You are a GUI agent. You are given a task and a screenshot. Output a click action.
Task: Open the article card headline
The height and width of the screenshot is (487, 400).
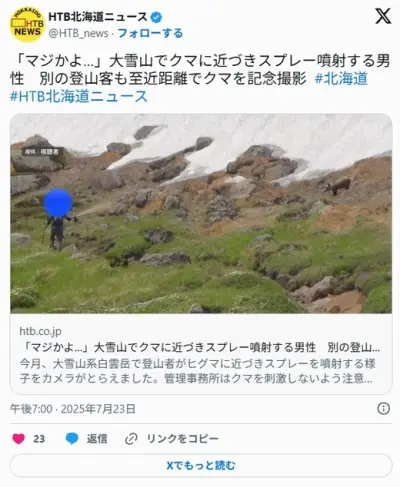pyautogui.click(x=200, y=347)
